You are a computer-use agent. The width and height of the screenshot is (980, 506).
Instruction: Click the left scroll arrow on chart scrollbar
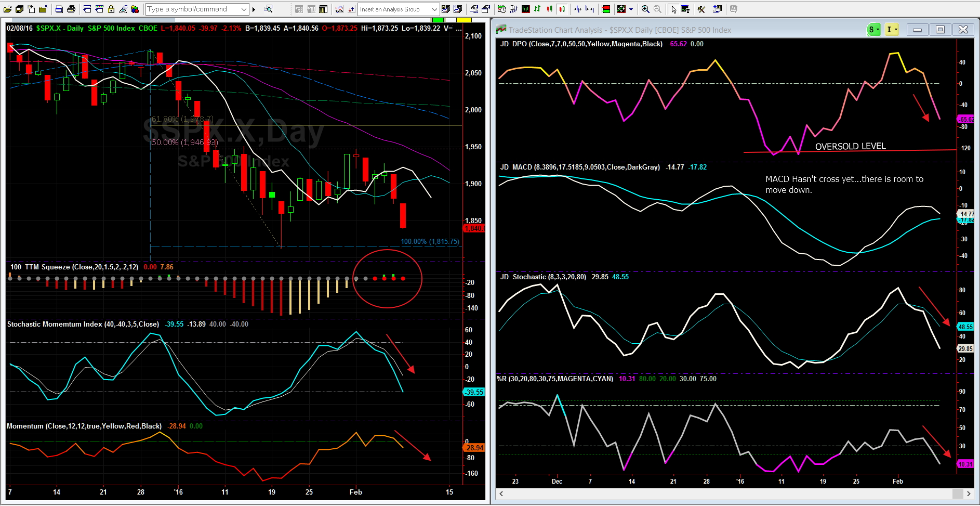[501, 494]
